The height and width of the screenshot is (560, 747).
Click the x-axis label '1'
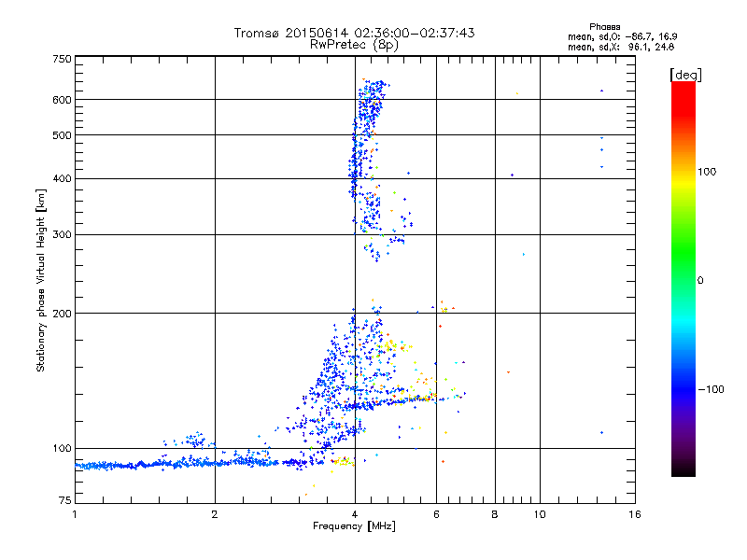coord(75,514)
